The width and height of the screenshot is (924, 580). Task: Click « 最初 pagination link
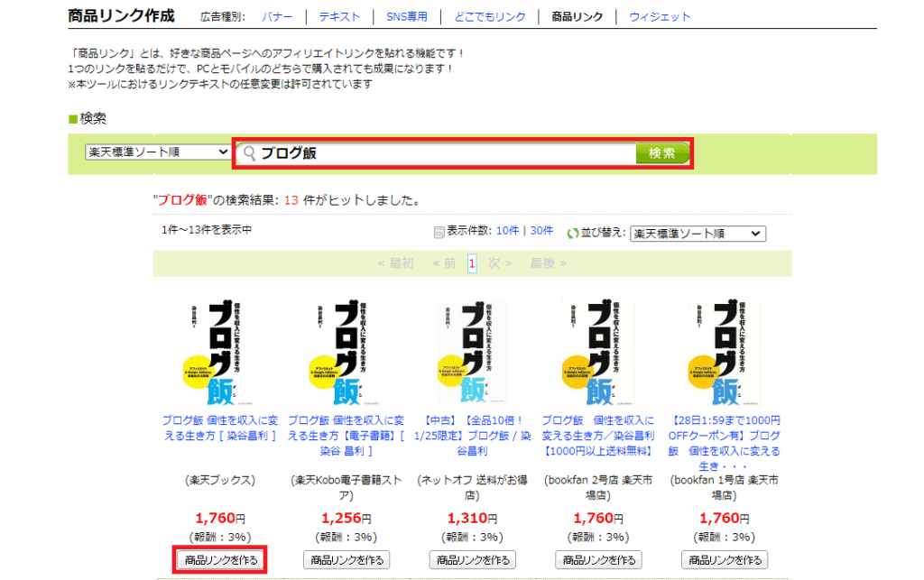click(395, 263)
